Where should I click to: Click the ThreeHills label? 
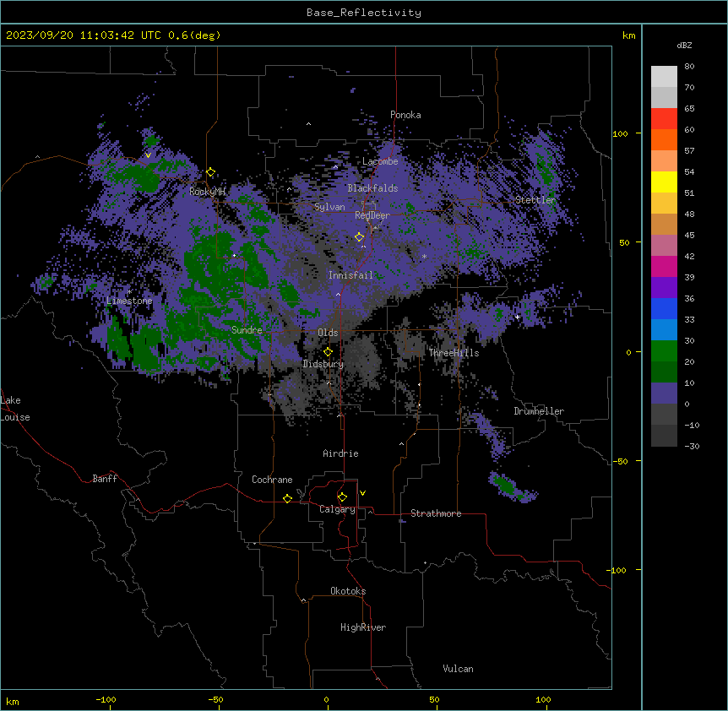(x=454, y=353)
